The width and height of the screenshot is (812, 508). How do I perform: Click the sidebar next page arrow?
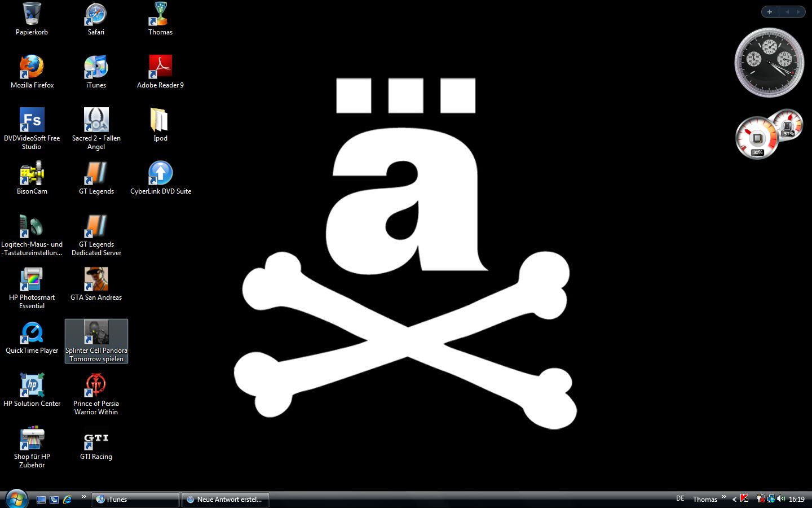point(798,12)
